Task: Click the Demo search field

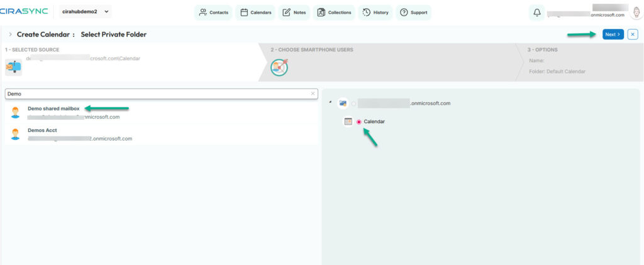Action: tap(161, 94)
